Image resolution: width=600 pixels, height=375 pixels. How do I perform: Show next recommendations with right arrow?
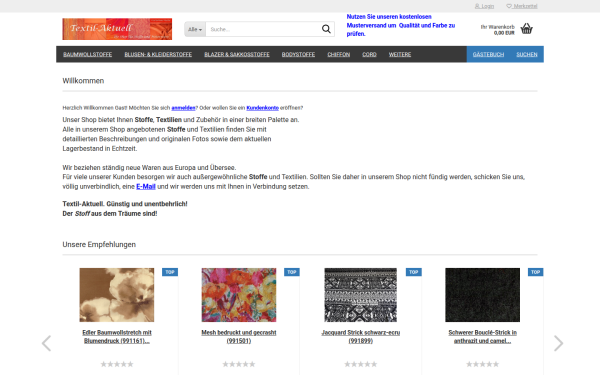[558, 343]
